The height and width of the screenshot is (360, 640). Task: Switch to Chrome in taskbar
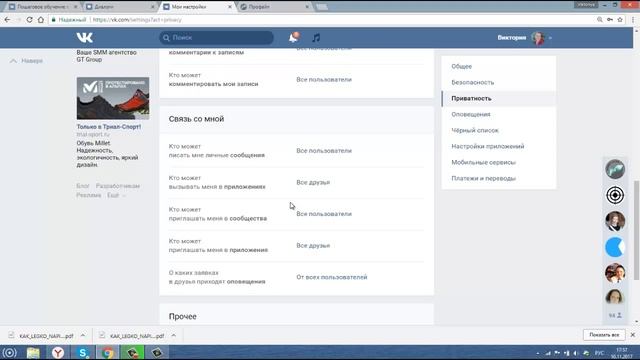pos(108,352)
